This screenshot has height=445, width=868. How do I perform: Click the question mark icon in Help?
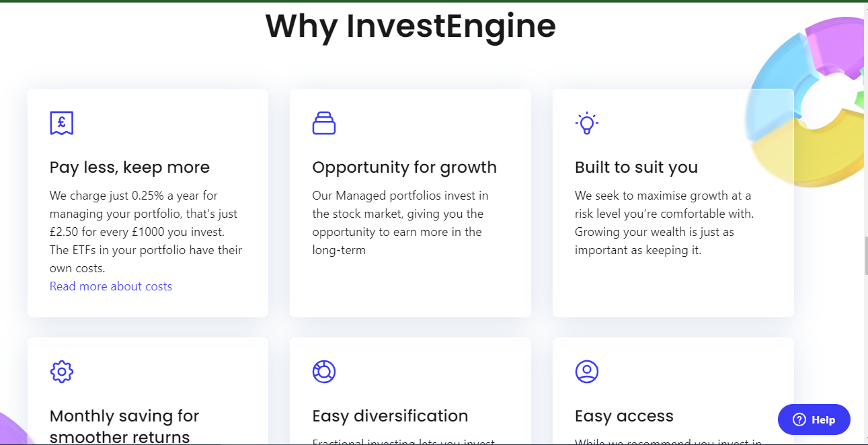[799, 420]
